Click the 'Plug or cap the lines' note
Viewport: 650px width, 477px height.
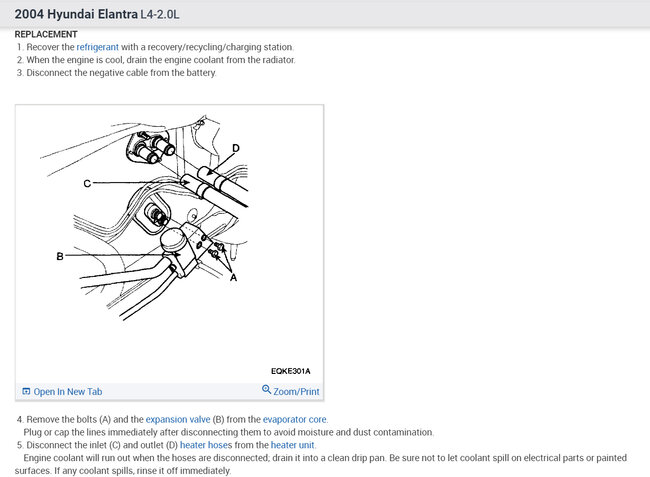tap(228, 432)
